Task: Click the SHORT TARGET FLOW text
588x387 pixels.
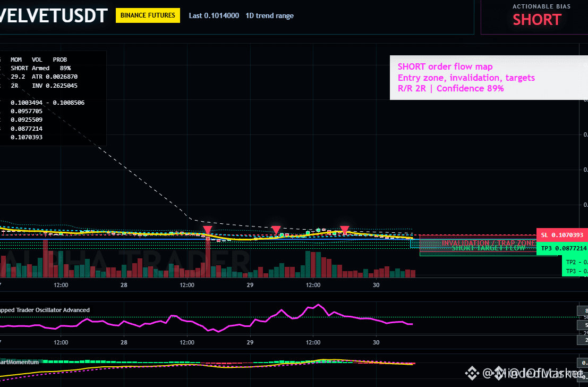Action: pyautogui.click(x=488, y=248)
